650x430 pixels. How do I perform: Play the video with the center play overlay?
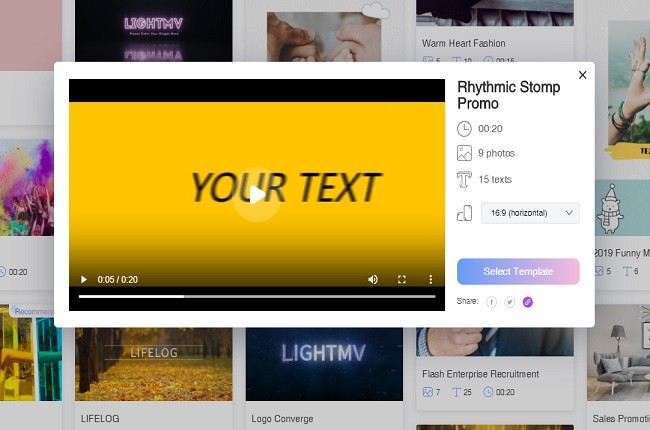(x=257, y=194)
